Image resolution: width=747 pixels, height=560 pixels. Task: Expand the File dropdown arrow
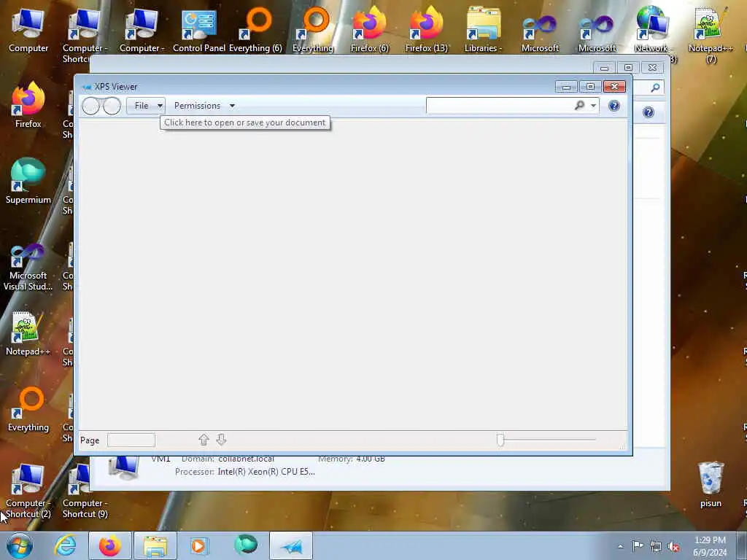[x=160, y=106]
